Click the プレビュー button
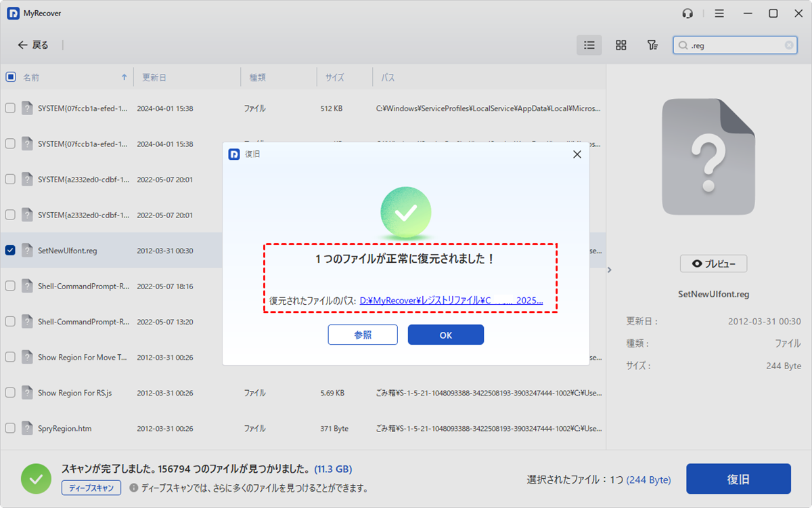 (713, 263)
